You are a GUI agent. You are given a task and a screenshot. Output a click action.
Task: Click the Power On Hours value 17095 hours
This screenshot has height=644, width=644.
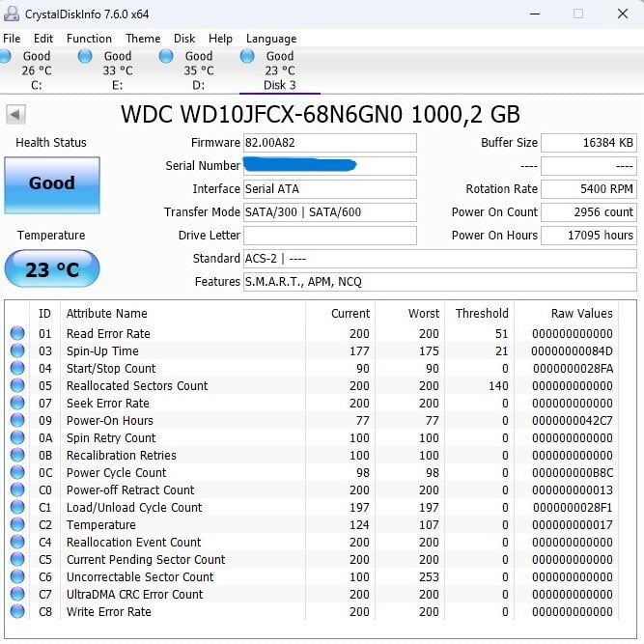(x=589, y=236)
